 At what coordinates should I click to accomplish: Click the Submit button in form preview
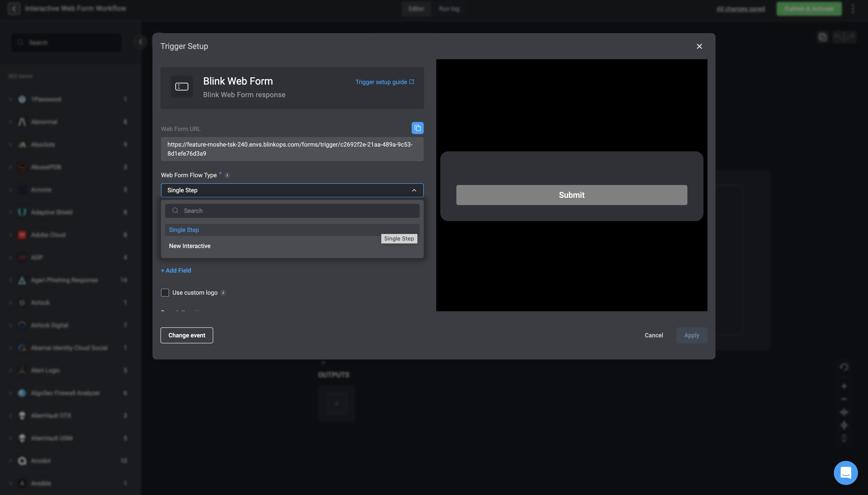[571, 195]
